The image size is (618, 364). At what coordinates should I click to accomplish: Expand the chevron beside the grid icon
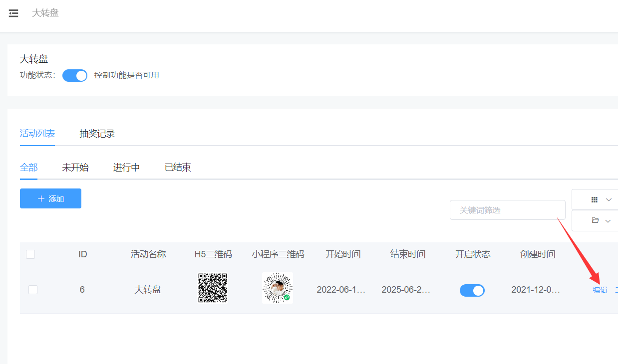[609, 199]
